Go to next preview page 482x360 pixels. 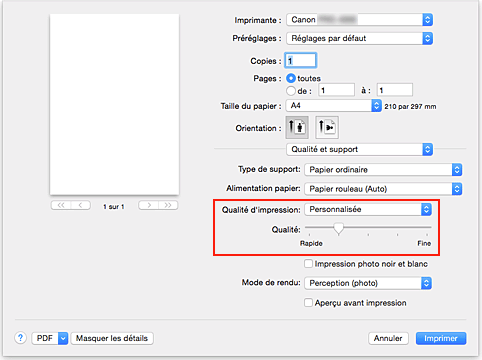149,205
